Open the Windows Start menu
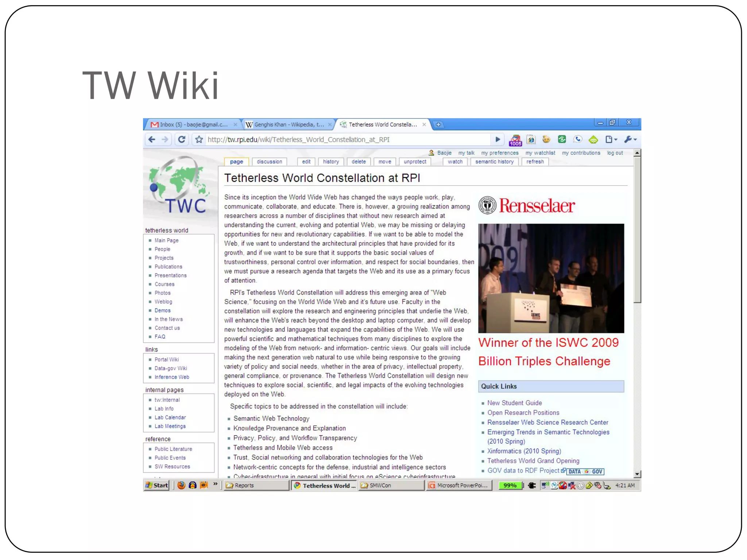This screenshot has height=560, width=747. [x=156, y=485]
